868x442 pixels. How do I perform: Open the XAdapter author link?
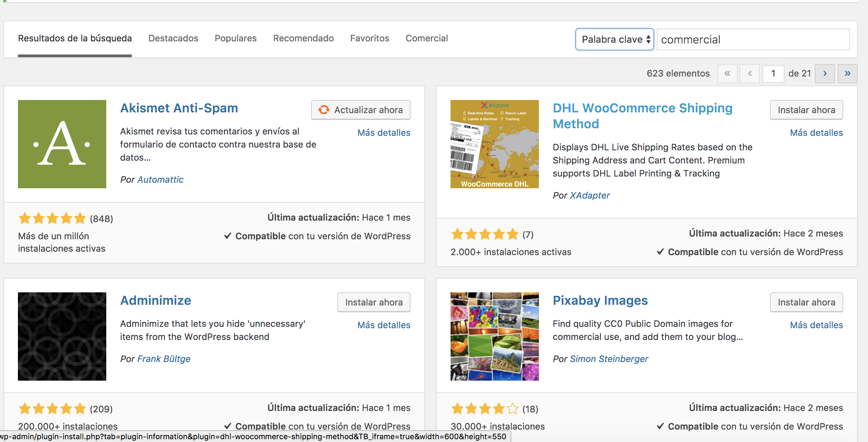[590, 195]
